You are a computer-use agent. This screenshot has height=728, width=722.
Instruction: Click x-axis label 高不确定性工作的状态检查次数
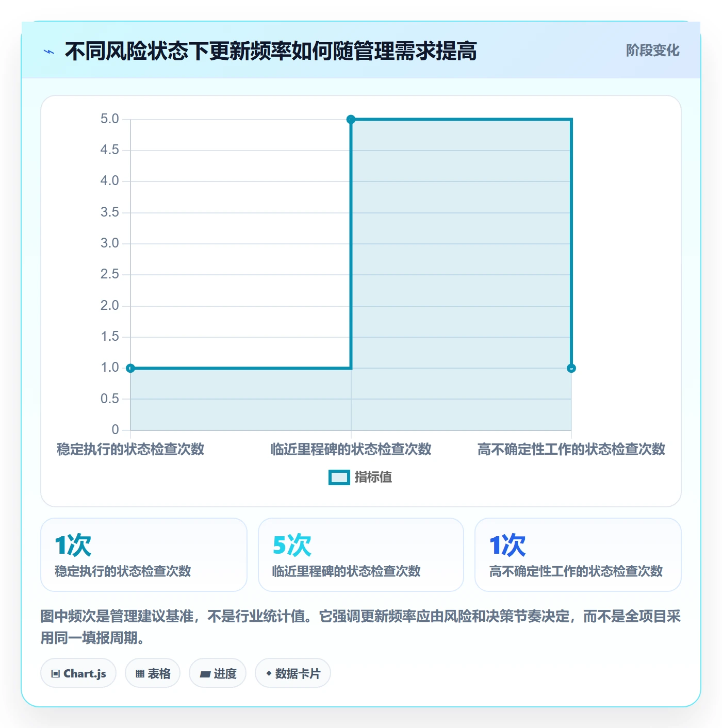571,450
